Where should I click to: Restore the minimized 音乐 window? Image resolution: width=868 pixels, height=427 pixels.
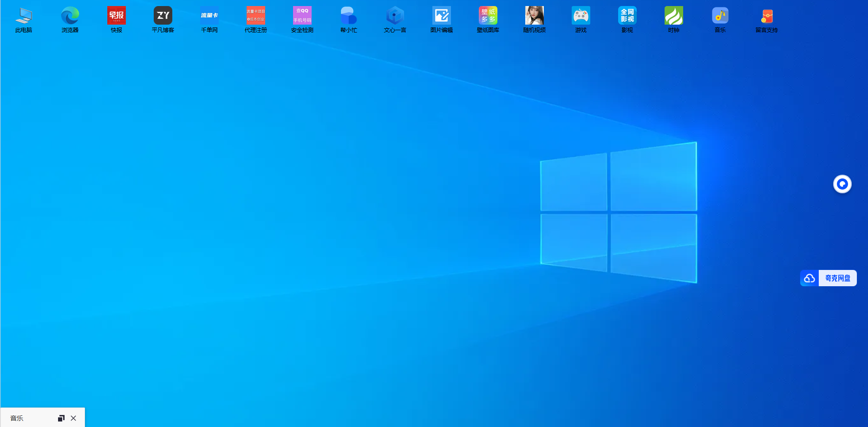click(x=61, y=418)
